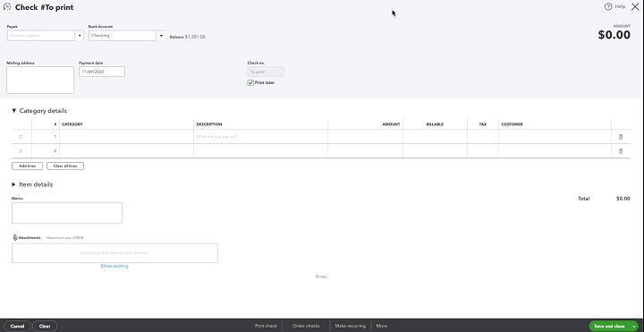The image size is (644, 332).
Task: Click the Clear button
Action: pyautogui.click(x=45, y=327)
